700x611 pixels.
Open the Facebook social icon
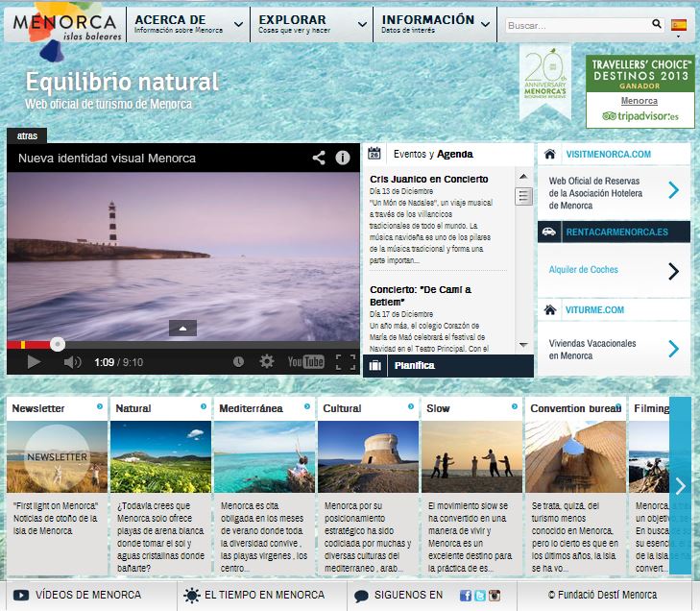click(466, 596)
